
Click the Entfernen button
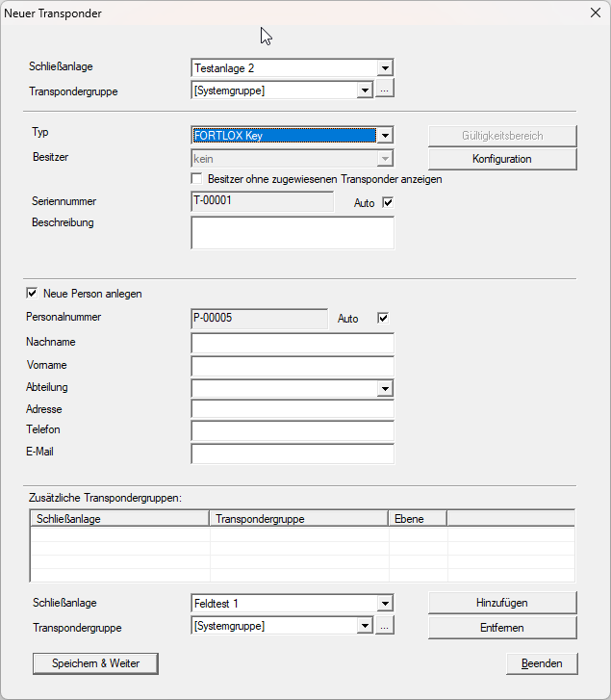tap(501, 627)
